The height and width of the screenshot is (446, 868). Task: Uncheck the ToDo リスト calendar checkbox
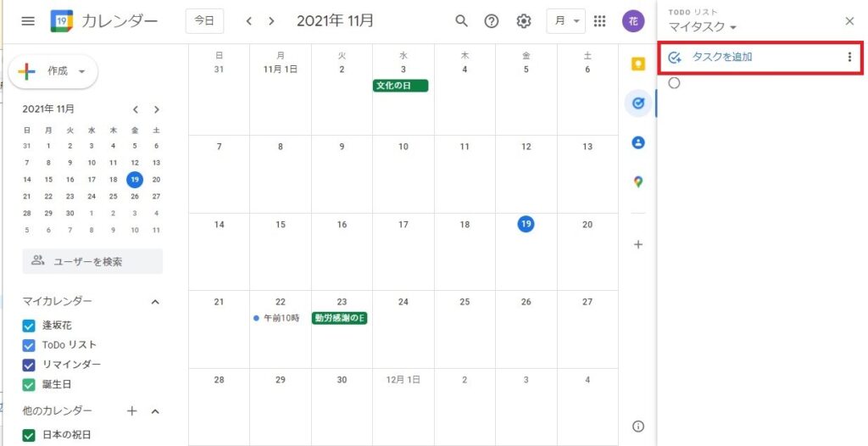pyautogui.click(x=29, y=345)
